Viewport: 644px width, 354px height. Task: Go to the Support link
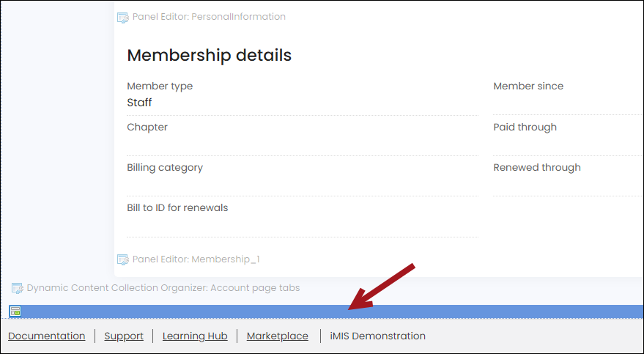[x=124, y=336]
